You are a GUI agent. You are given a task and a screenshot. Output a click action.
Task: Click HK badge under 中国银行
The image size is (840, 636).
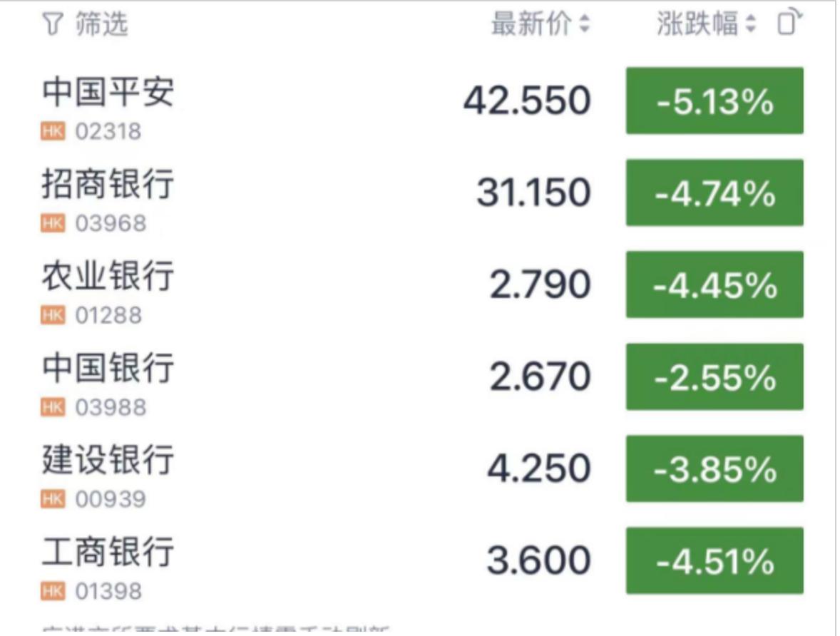point(52,407)
